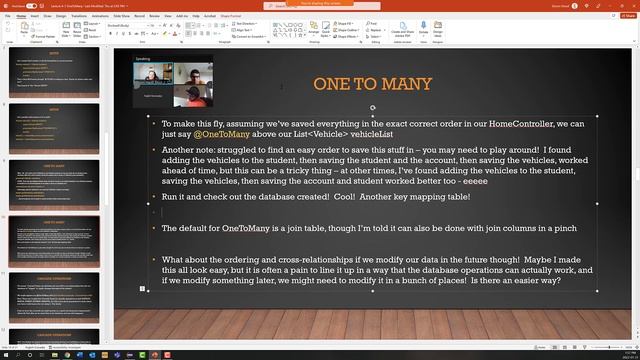This screenshot has width=640, height=360.
Task: Click the Chrome icon in taskbar
Action: 67,355
